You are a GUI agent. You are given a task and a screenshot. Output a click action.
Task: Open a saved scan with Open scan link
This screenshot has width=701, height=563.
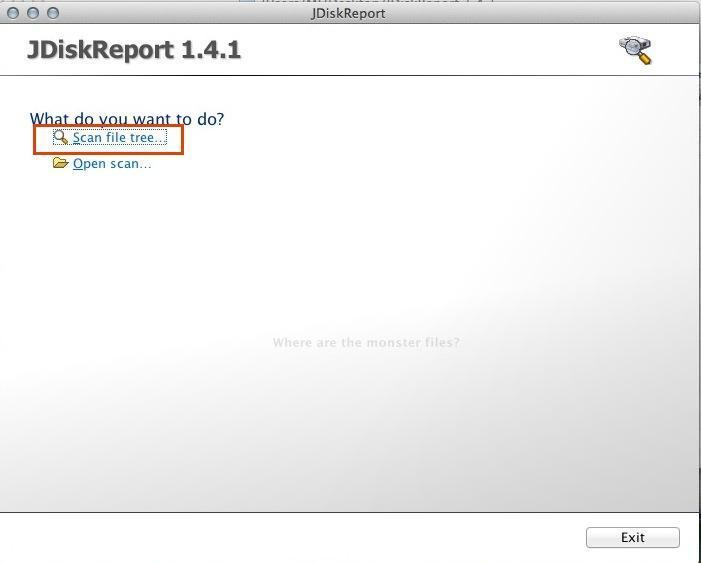(112, 164)
